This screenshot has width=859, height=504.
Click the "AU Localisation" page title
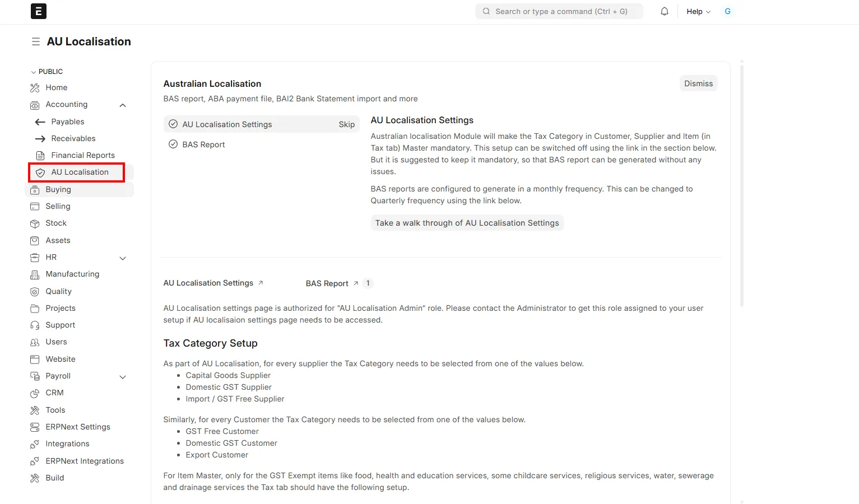pyautogui.click(x=89, y=41)
